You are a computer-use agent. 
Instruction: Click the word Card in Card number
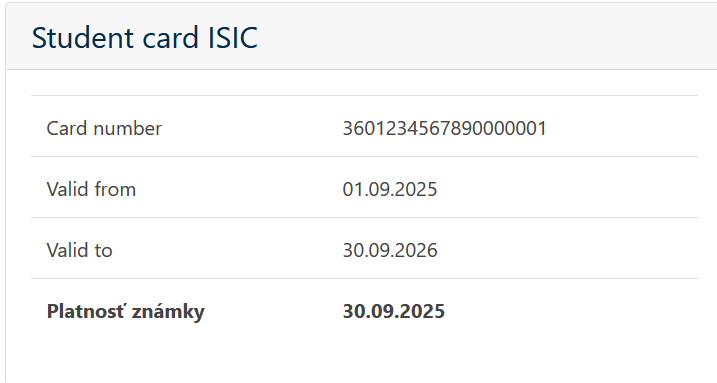67,128
